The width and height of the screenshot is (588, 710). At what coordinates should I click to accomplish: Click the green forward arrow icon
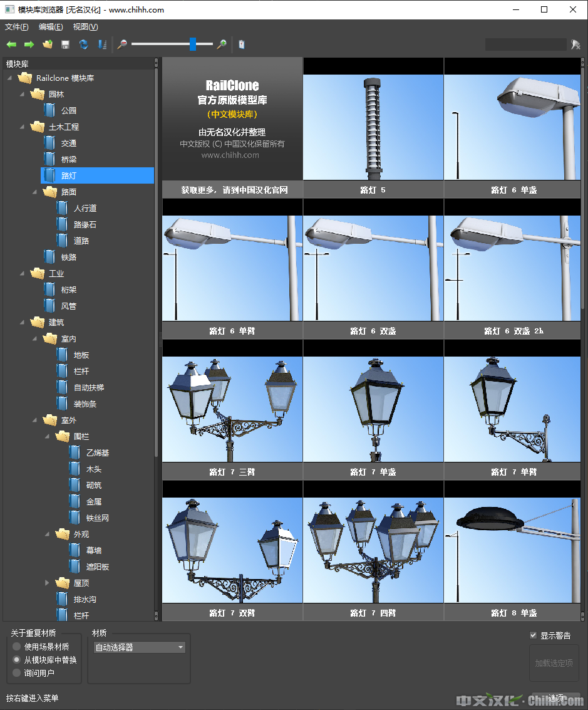click(29, 44)
